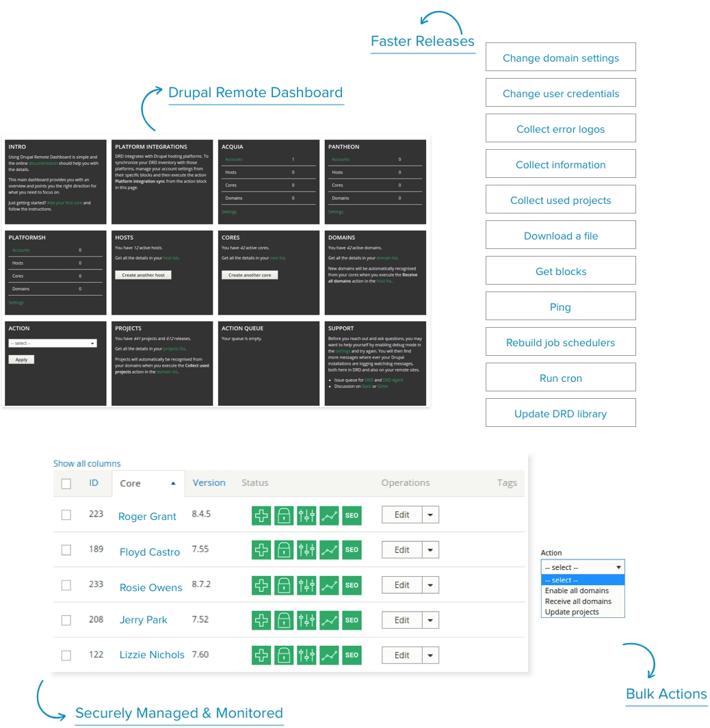Tick the select-all checkbox in the table header
The image size is (710, 728).
pyautogui.click(x=66, y=484)
